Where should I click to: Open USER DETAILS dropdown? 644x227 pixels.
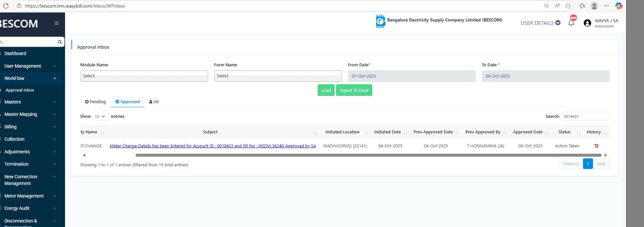540,23
